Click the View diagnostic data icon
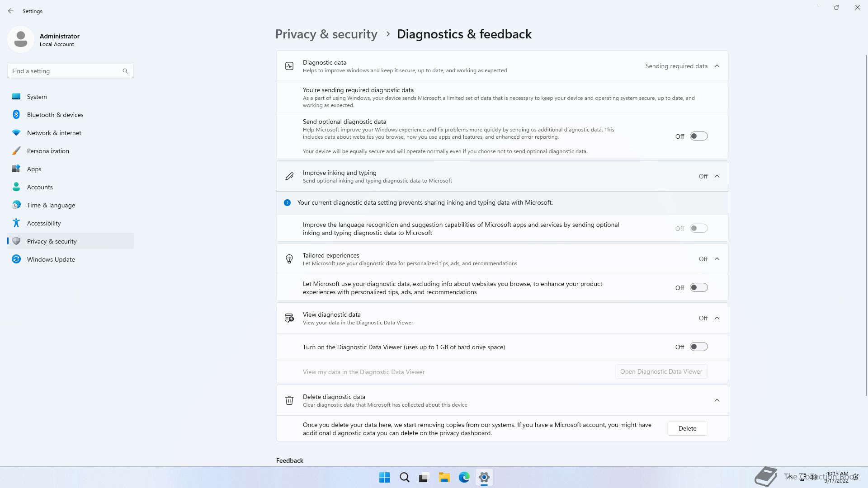This screenshot has width=868, height=488. tap(289, 319)
